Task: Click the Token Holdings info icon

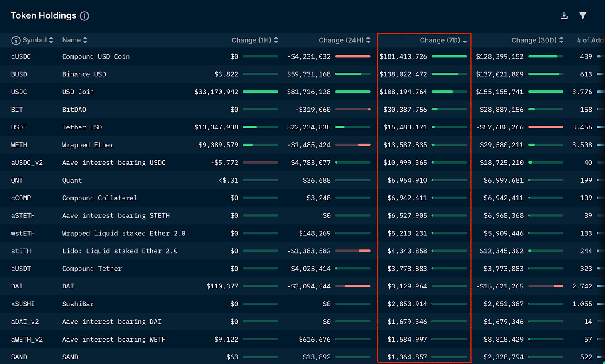Action: [x=84, y=16]
